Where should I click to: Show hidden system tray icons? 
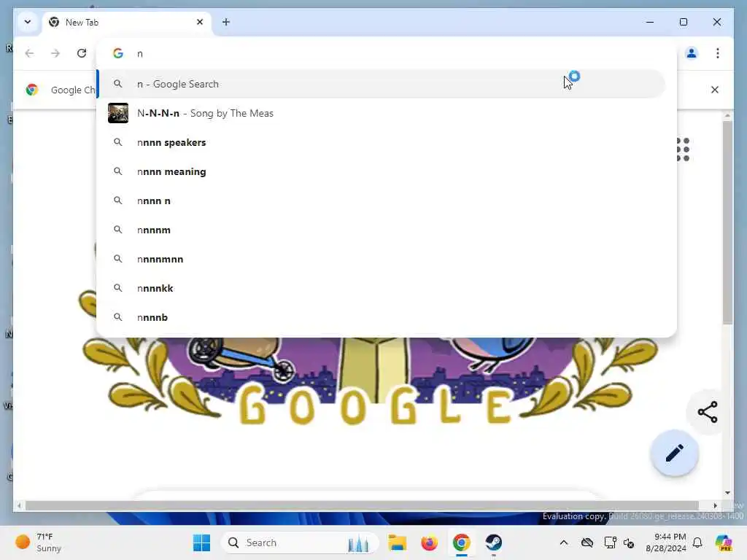click(564, 542)
